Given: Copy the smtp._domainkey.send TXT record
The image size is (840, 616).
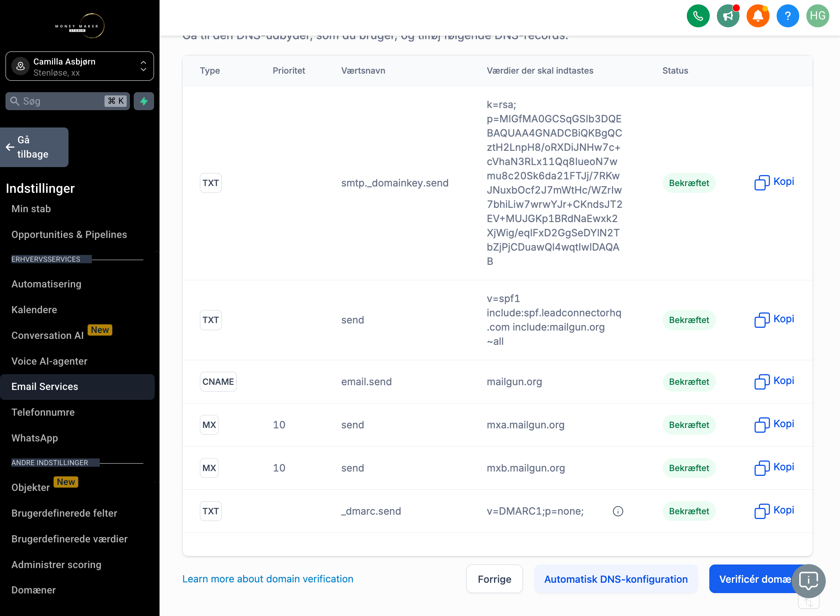Looking at the screenshot, I should pyautogui.click(x=774, y=182).
